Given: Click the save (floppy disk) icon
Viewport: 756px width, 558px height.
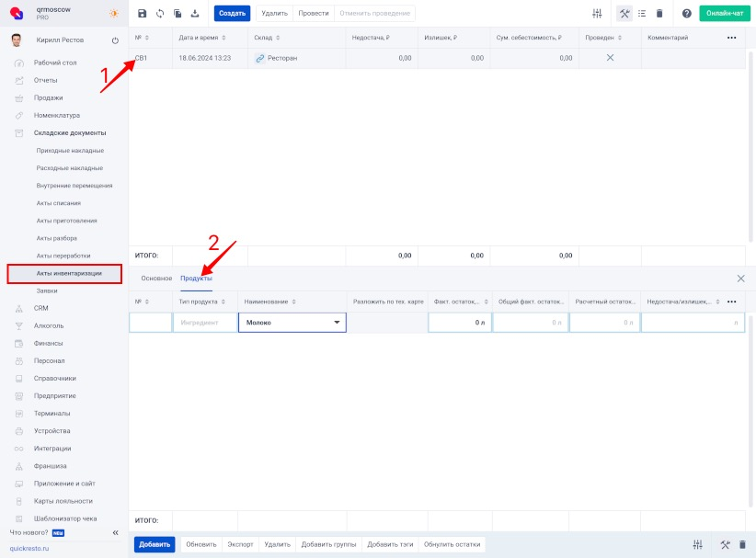Looking at the screenshot, I should (142, 14).
